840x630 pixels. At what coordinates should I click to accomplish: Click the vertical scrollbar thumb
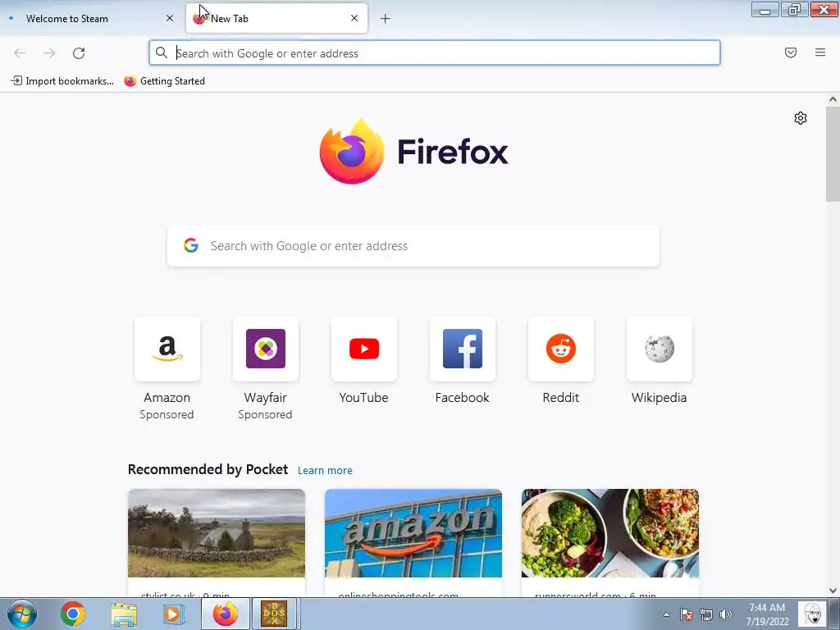pos(833,154)
